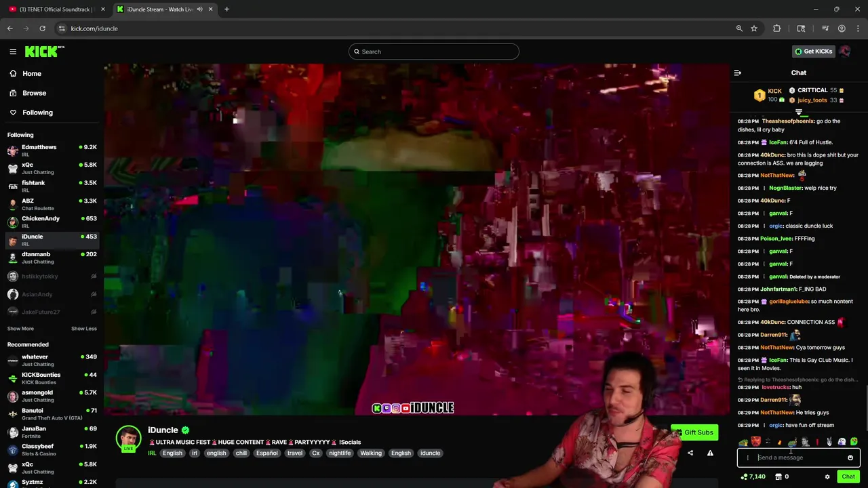Click username Johnfartman1 in chat
This screenshot has width=868, height=488.
778,289
